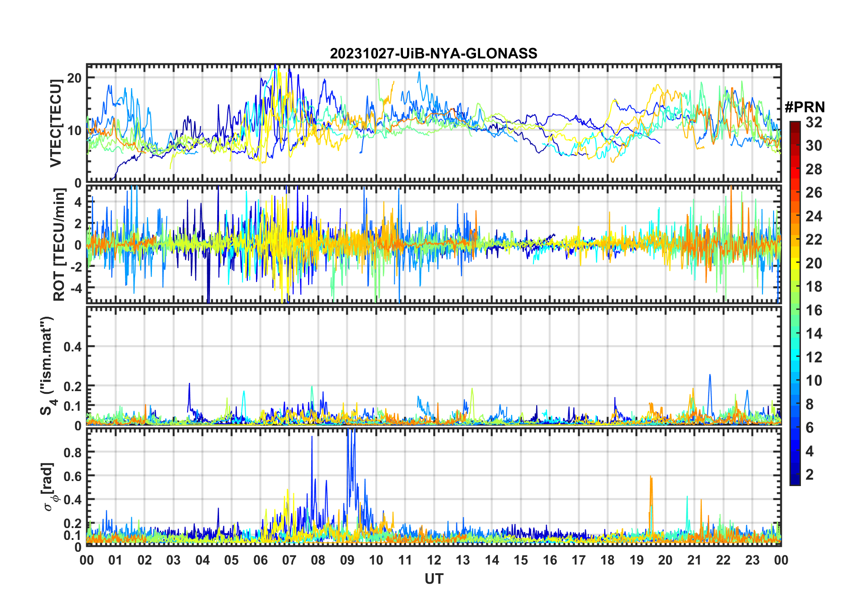Click sigma phi y-axis tick label 0.8
This screenshot has width=868, height=607.
tap(73, 452)
